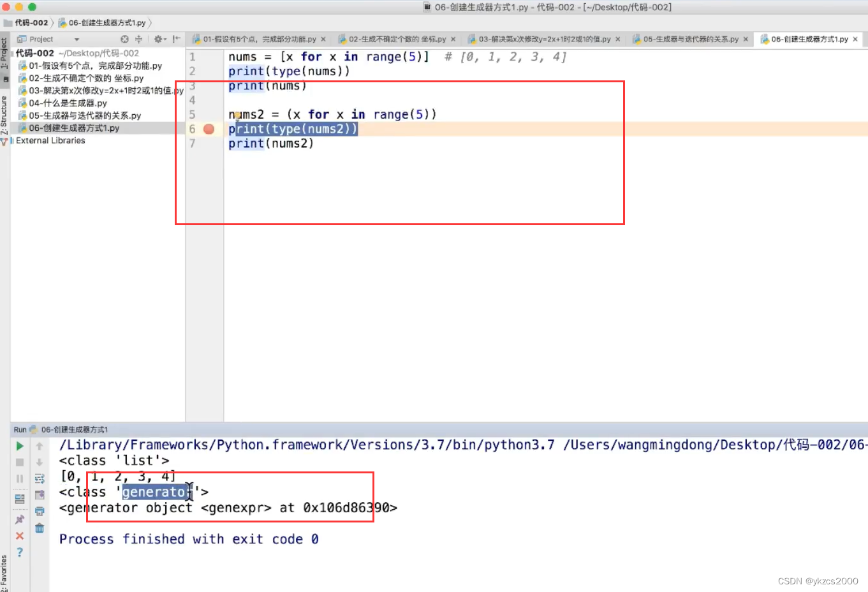Click the Print icon in Run console
This screenshot has height=592, width=868.
(40, 511)
